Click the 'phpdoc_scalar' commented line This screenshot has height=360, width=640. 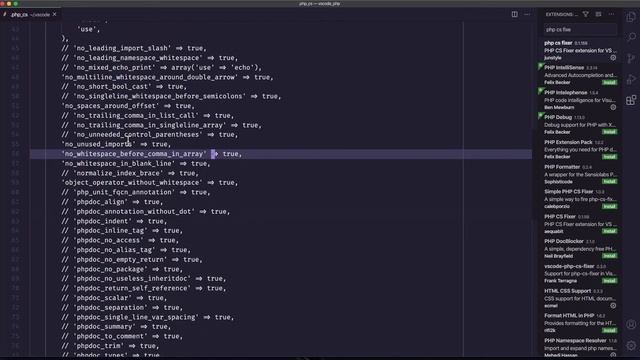click(x=114, y=298)
